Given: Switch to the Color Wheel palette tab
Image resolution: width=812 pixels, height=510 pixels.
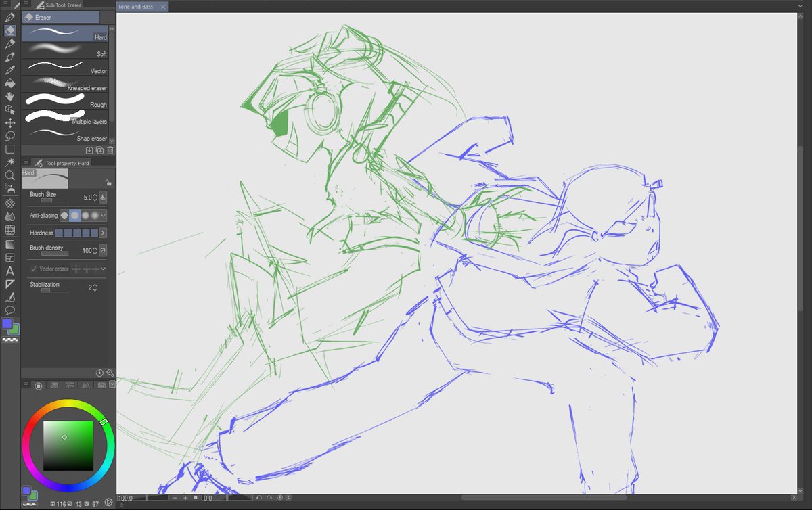Looking at the screenshot, I should click(x=39, y=386).
